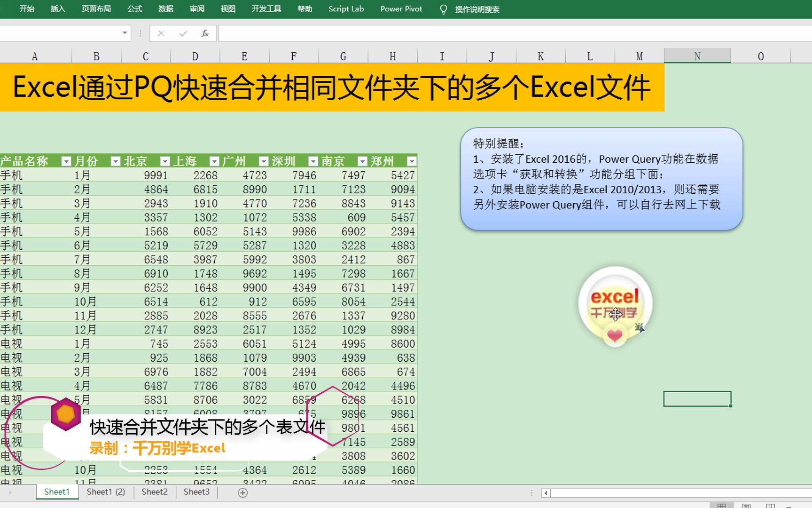Open the 插入 ribbon tab
The height and width of the screenshot is (508, 812).
58,9
